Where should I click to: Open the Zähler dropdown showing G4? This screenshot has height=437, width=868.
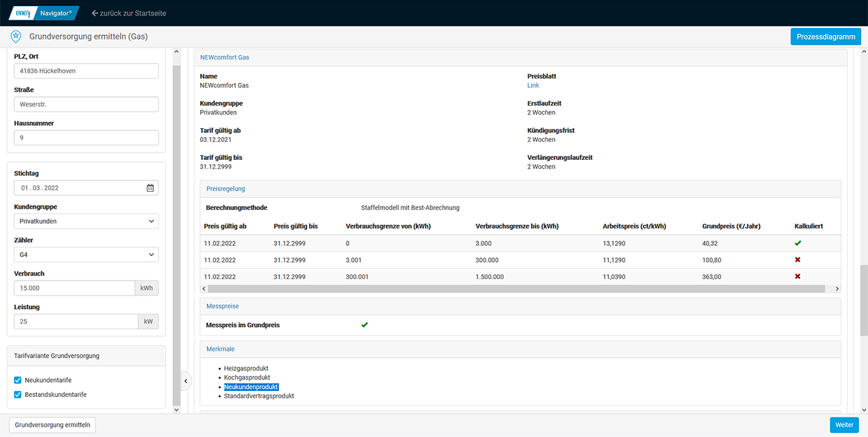(x=86, y=255)
